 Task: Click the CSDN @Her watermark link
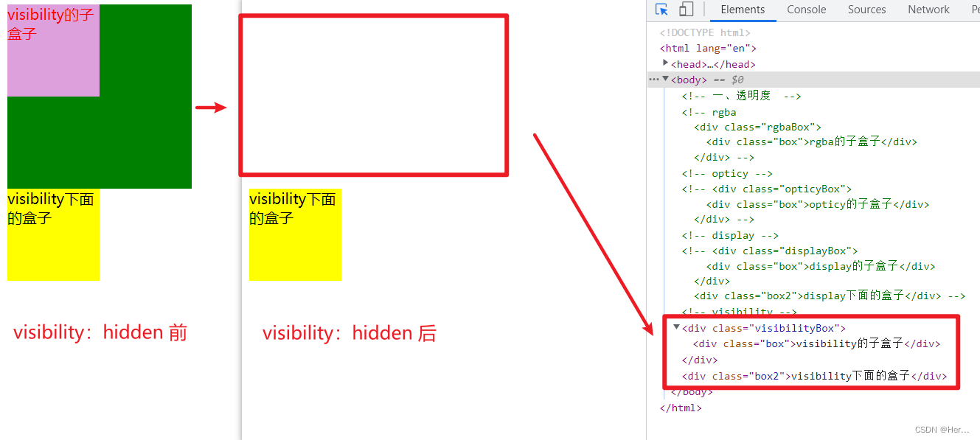click(942, 429)
